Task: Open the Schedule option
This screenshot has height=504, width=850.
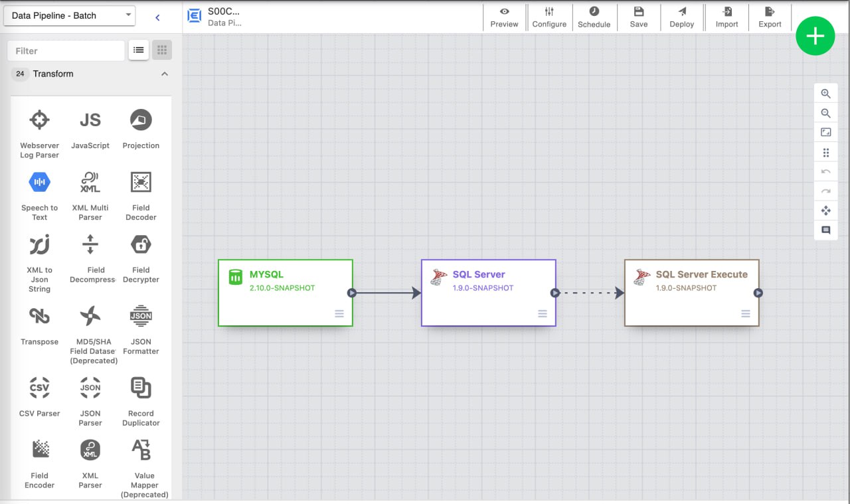Action: tap(594, 17)
